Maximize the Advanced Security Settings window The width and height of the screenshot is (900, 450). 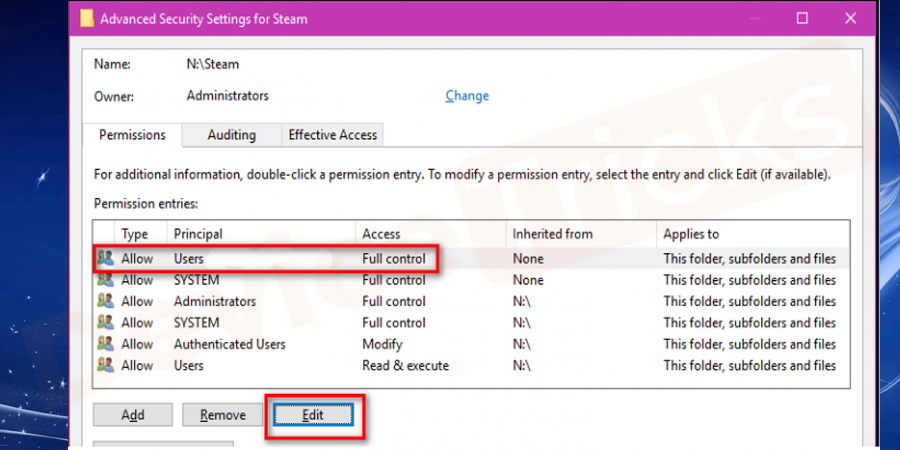802,19
